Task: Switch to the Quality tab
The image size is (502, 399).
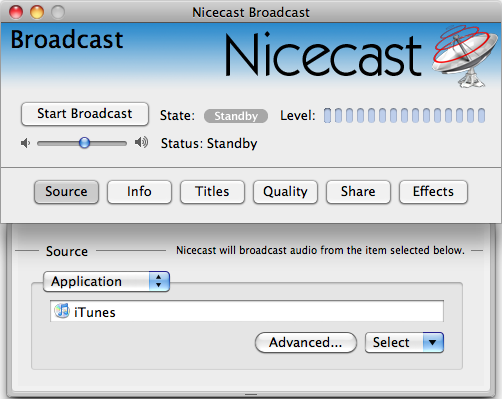Action: coord(285,192)
